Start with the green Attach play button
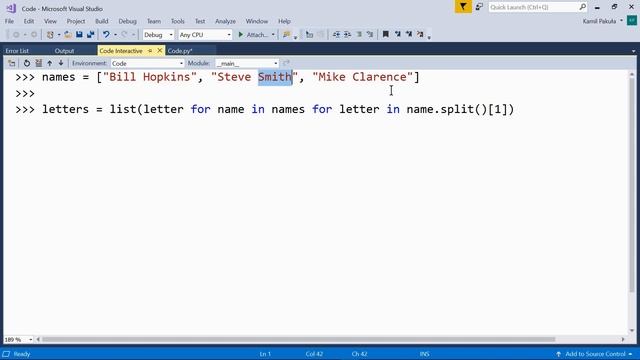 pos(253,35)
